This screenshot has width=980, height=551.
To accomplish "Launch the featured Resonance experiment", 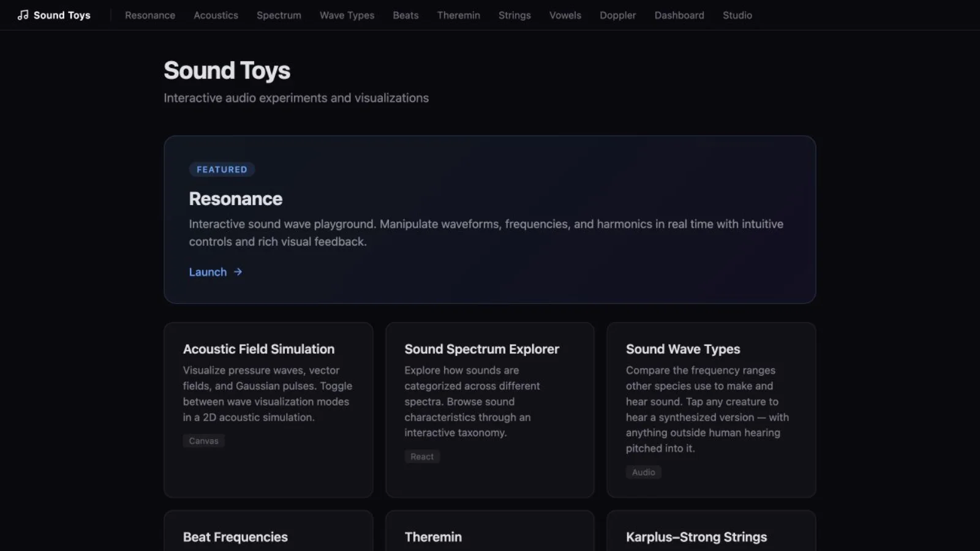I will click(x=216, y=272).
